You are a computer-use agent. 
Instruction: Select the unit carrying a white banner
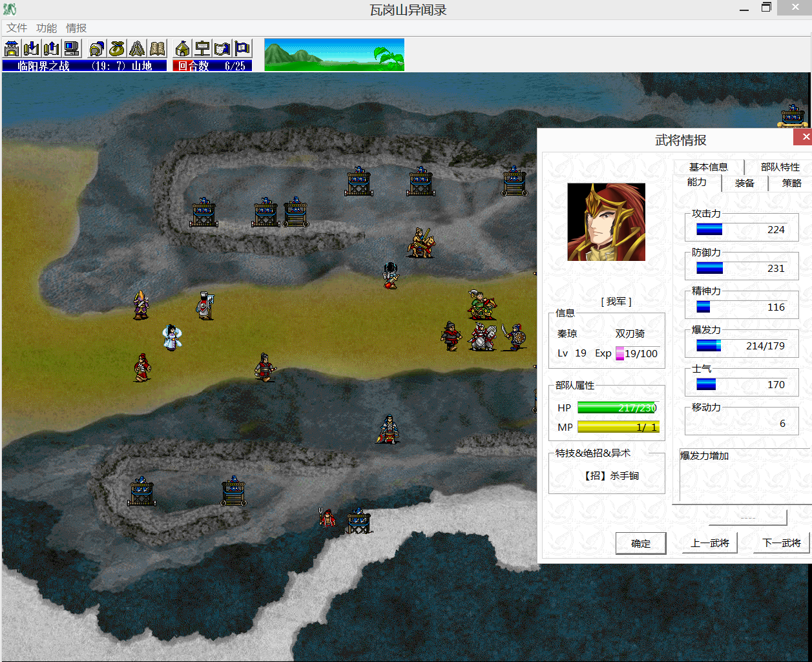tap(205, 305)
